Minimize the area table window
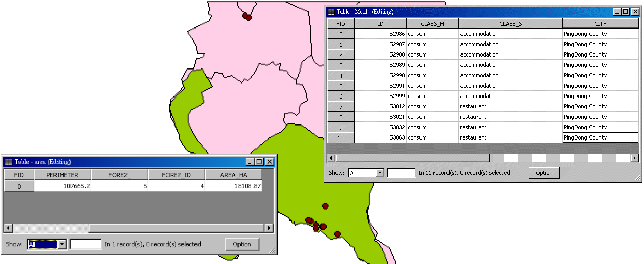 point(250,162)
